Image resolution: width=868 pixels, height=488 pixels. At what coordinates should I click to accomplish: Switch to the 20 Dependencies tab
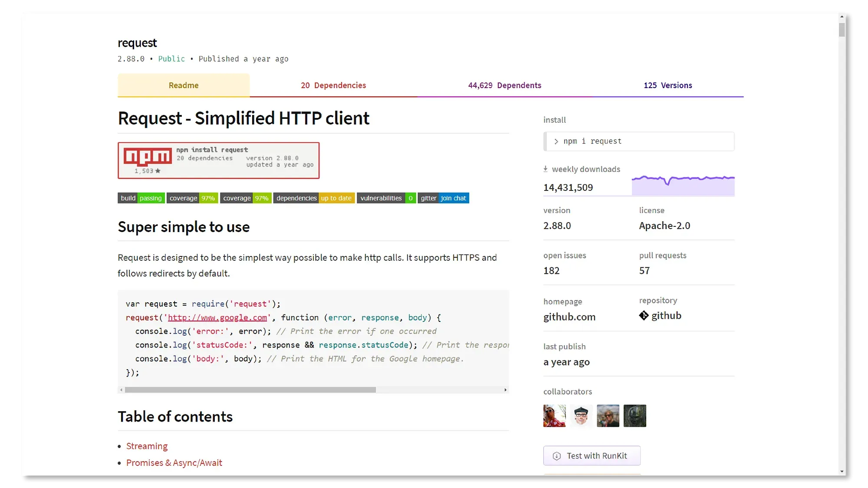click(x=333, y=85)
